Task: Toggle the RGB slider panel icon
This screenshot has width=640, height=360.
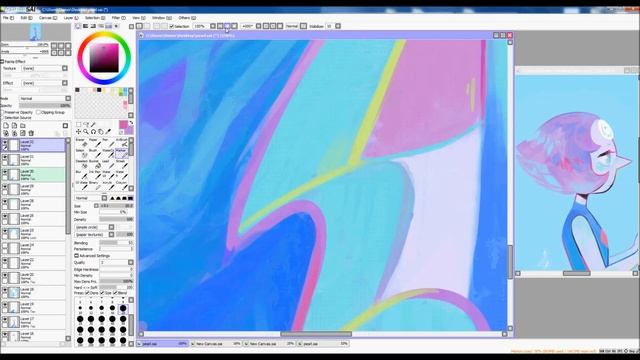Action: (85, 26)
